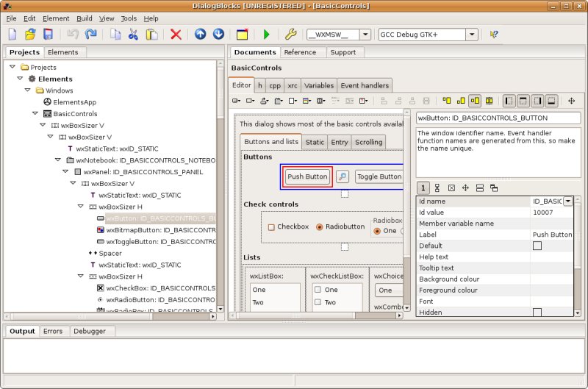Viewport: 588px width, 389px height.
Task: Open the File menu
Action: [x=11, y=18]
